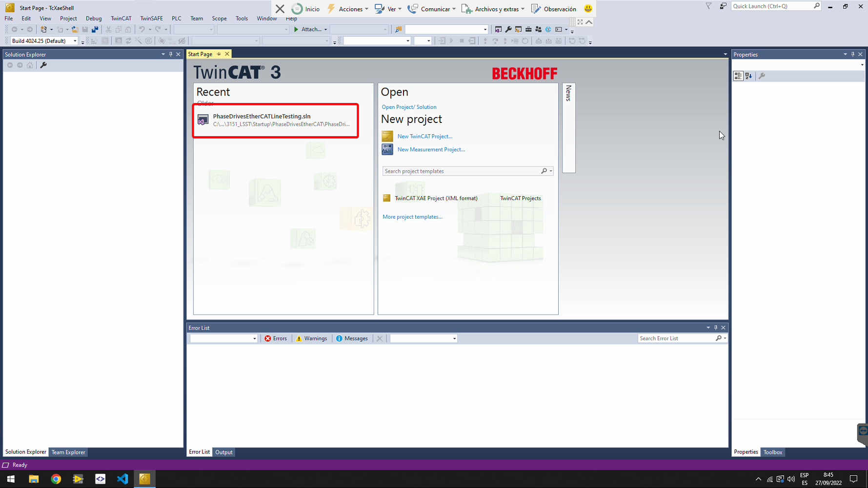This screenshot has width=868, height=488.
Task: Click the New Measurement Project icon
Action: coord(387,149)
